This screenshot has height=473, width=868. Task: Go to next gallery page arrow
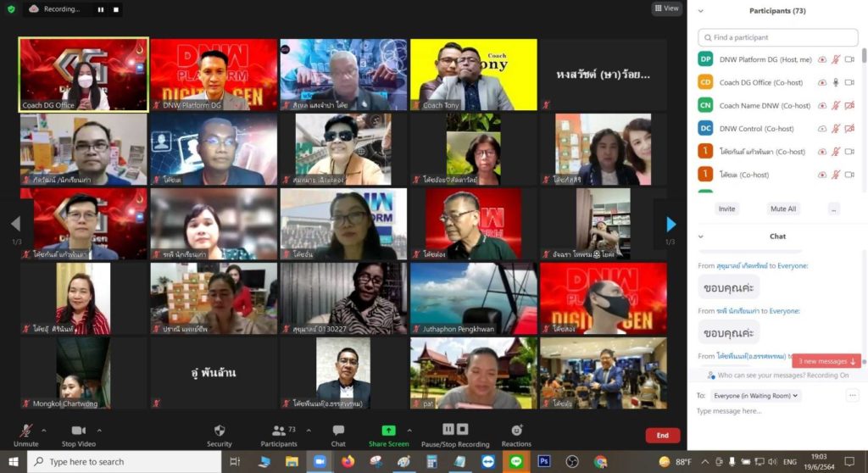tap(671, 224)
